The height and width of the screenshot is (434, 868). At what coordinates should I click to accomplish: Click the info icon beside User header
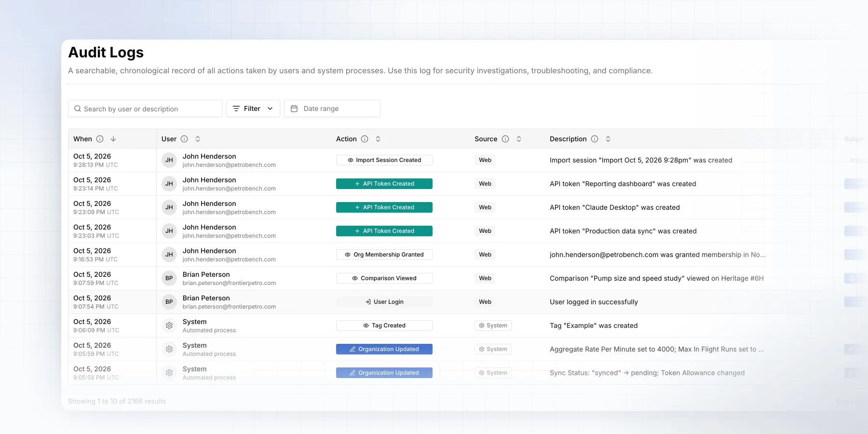click(x=184, y=139)
